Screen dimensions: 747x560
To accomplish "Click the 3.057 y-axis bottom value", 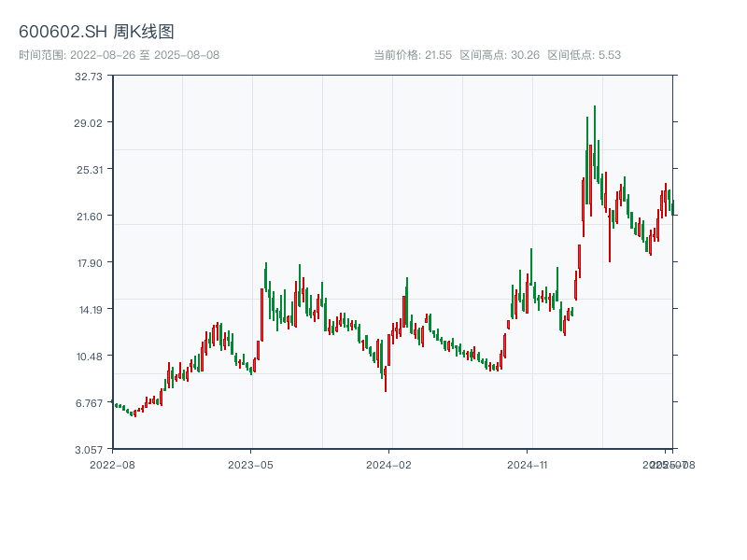I will pyautogui.click(x=89, y=450).
